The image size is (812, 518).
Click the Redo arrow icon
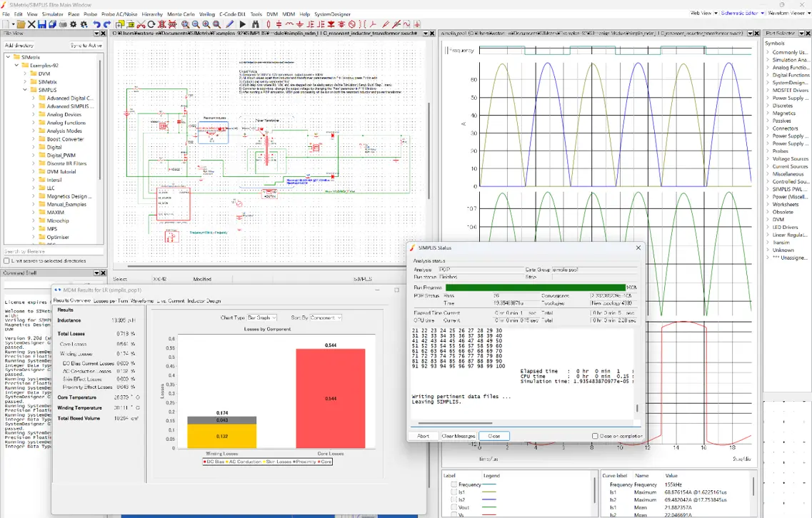(x=107, y=24)
